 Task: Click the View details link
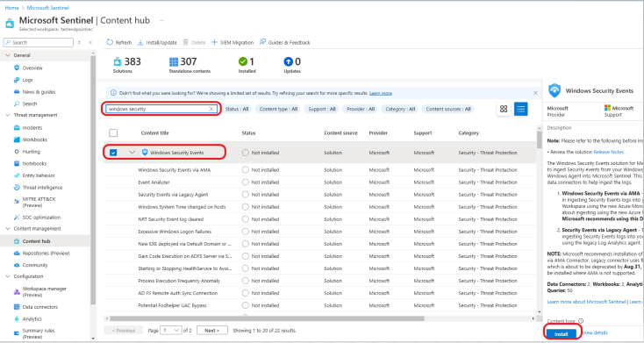tap(595, 332)
